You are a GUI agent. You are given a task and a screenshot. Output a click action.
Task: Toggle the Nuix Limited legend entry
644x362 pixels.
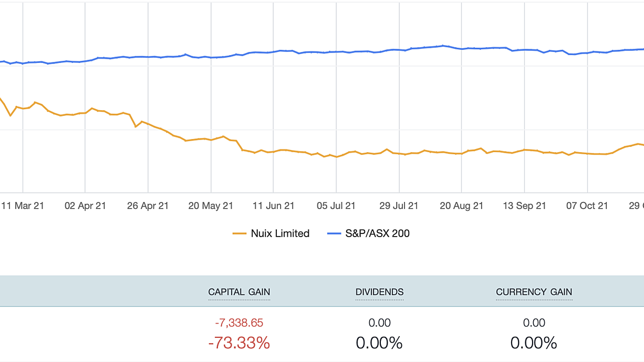pos(271,233)
